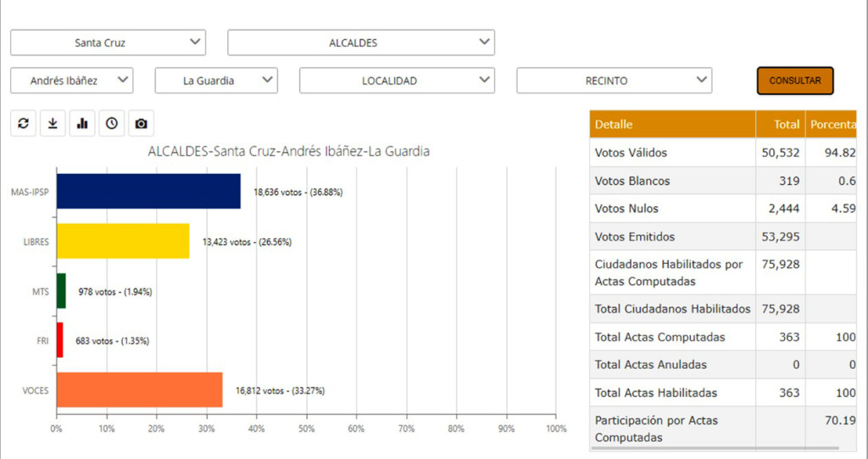Expand the RECINTO dropdown
Image resolution: width=868 pixels, height=459 pixels.
click(614, 81)
